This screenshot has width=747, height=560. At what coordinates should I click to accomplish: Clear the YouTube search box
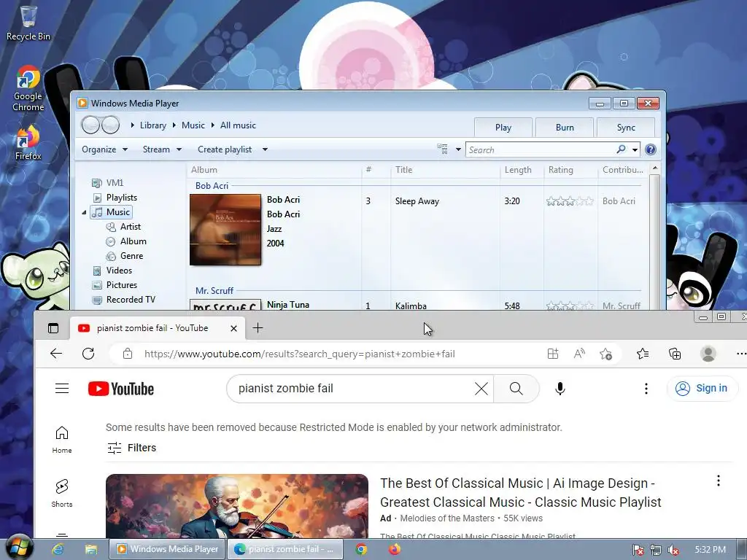481,389
